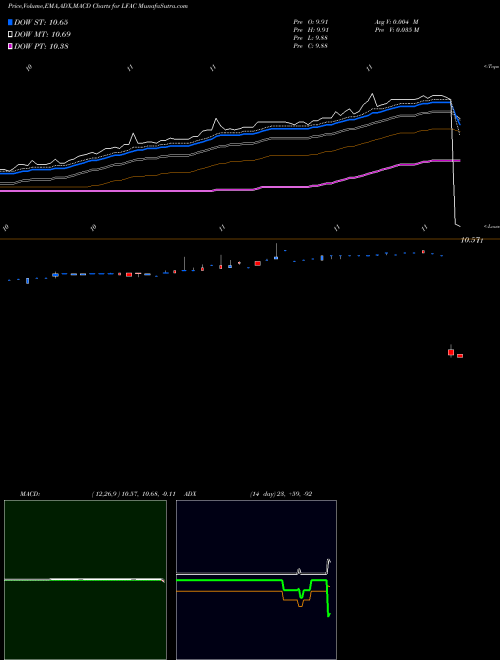Click the 'Pre O: 9.91' value

(x=311, y=22)
